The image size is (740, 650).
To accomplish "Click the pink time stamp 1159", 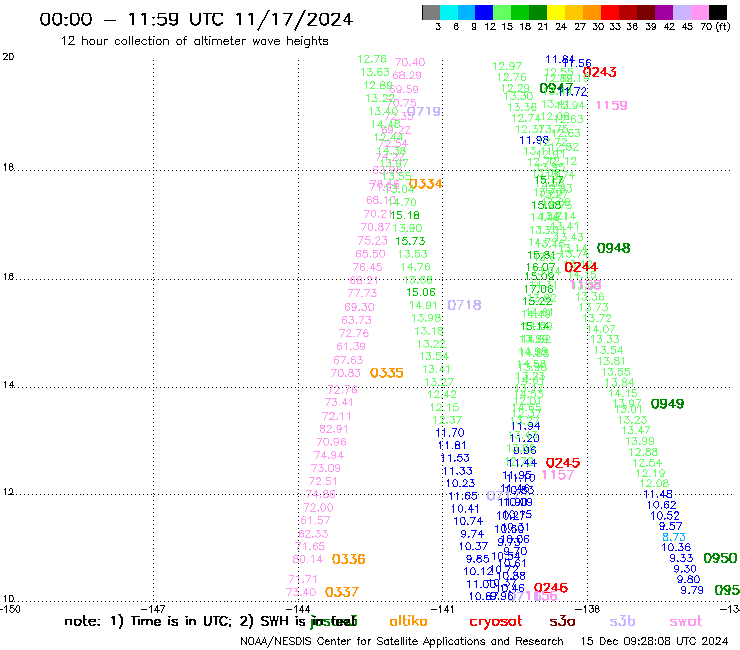I will pos(612,105).
